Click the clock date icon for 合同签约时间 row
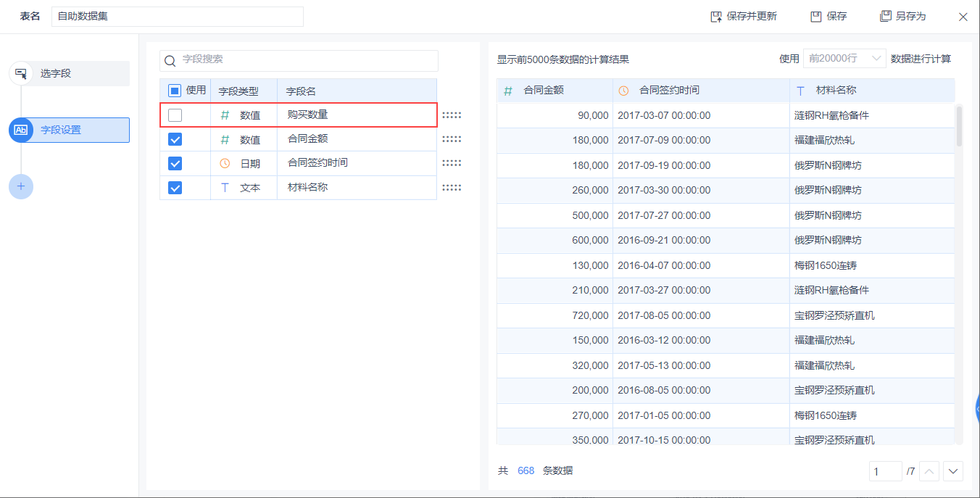The height and width of the screenshot is (498, 980). click(225, 163)
